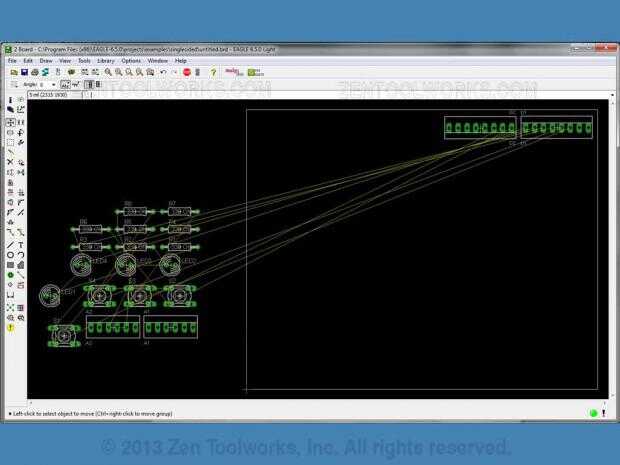The width and height of the screenshot is (620, 465).
Task: Open the File menu
Action: click(12, 60)
